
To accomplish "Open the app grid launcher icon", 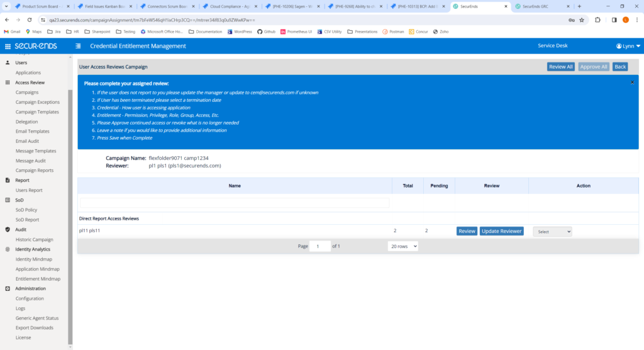I will tap(8, 46).
